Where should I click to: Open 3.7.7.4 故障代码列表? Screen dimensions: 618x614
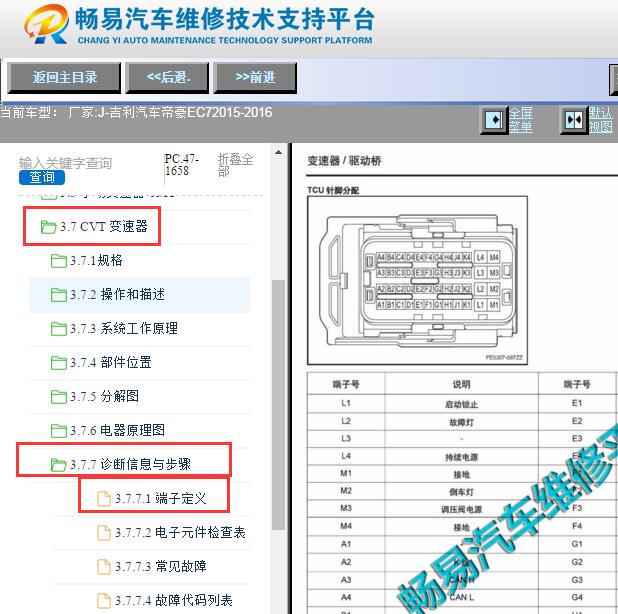[174, 600]
